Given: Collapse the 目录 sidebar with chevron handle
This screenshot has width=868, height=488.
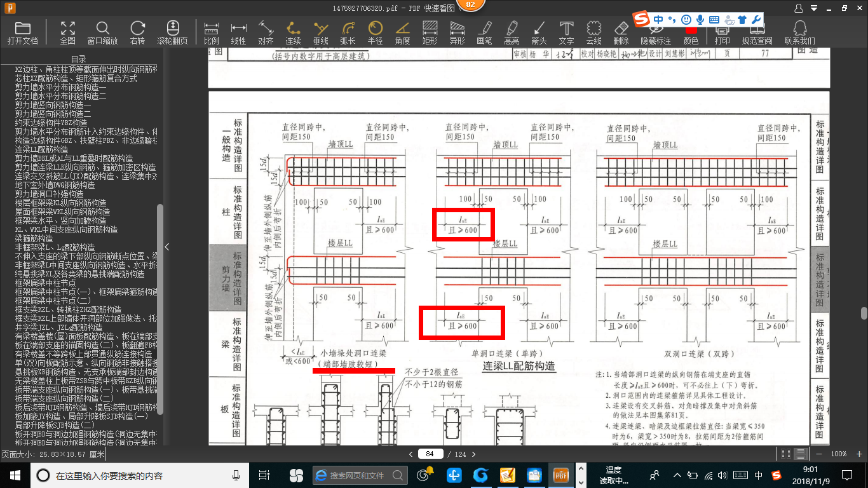Looking at the screenshot, I should click(x=166, y=247).
